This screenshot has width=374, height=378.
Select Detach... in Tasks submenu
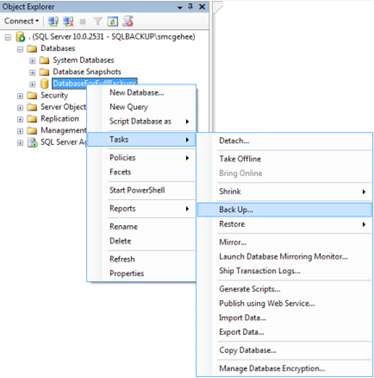[284, 141]
